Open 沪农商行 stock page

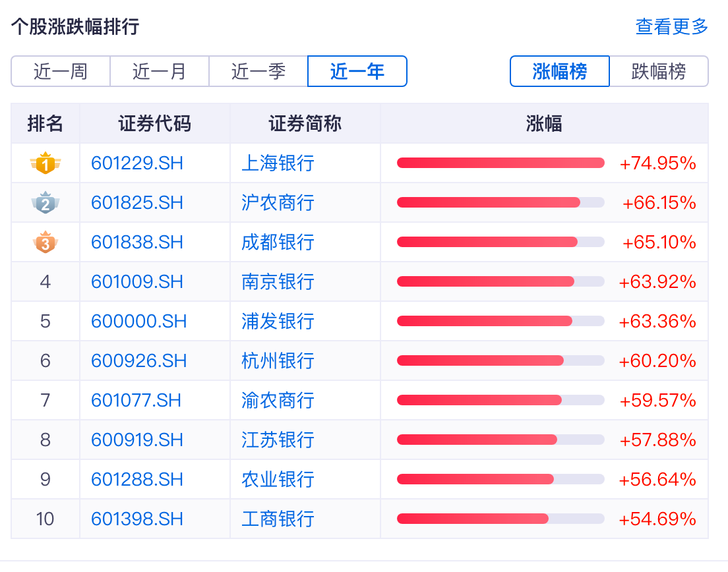click(x=278, y=203)
